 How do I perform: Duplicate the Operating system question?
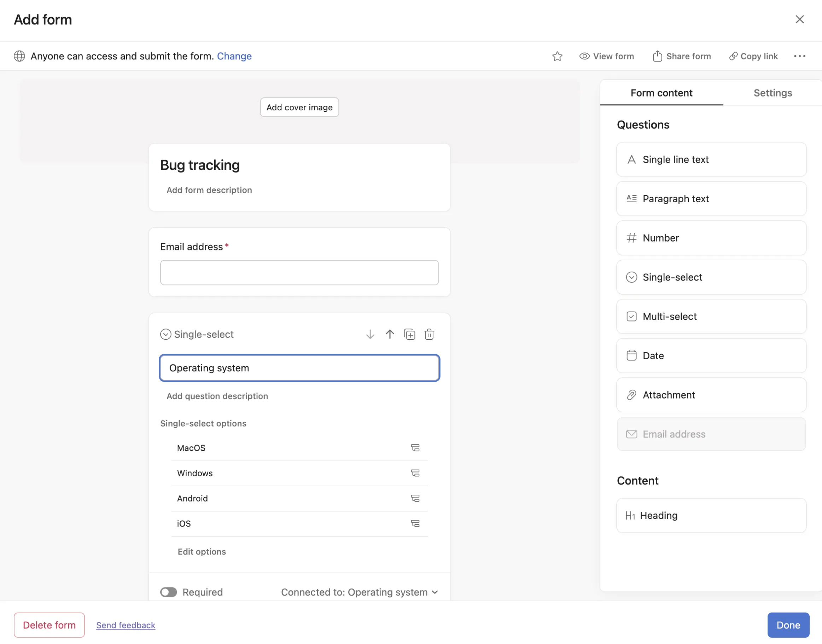(x=410, y=334)
